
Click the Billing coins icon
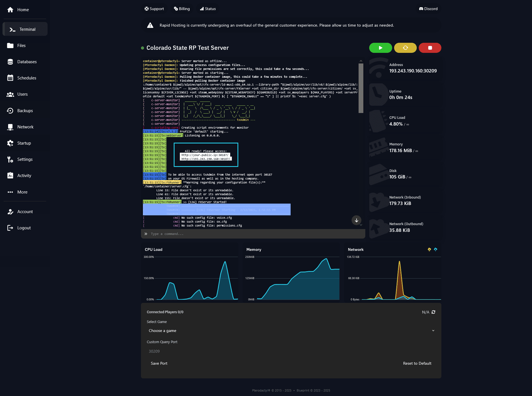pyautogui.click(x=176, y=9)
